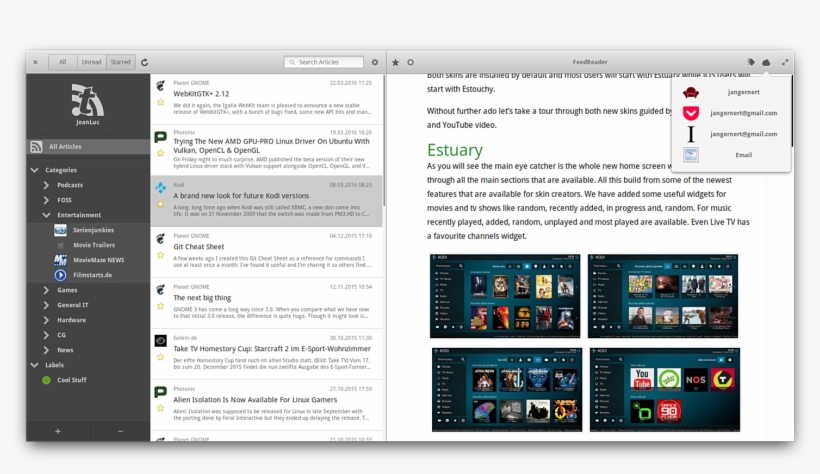This screenshot has width=820, height=474.
Task: Expand the Podcasts category
Action: [x=46, y=185]
